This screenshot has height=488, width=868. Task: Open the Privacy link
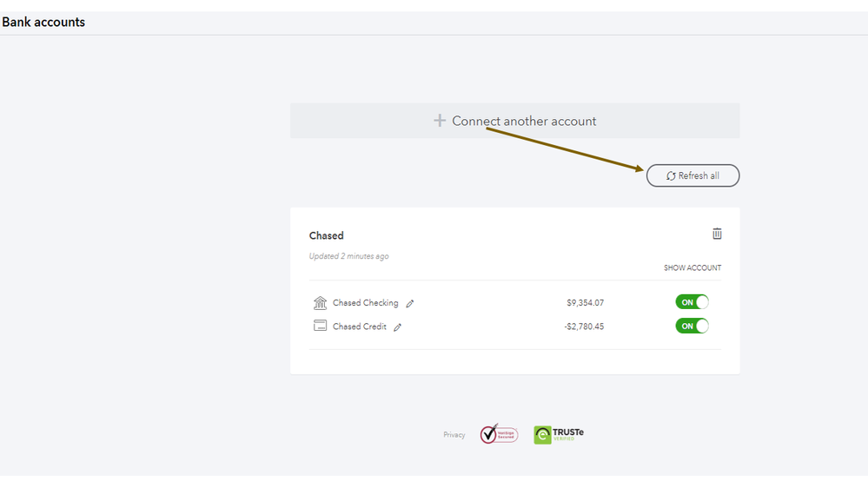tap(454, 435)
